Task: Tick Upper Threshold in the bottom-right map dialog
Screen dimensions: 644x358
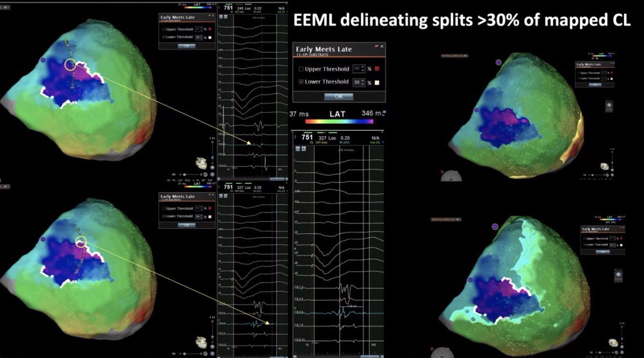Action: tap(583, 238)
